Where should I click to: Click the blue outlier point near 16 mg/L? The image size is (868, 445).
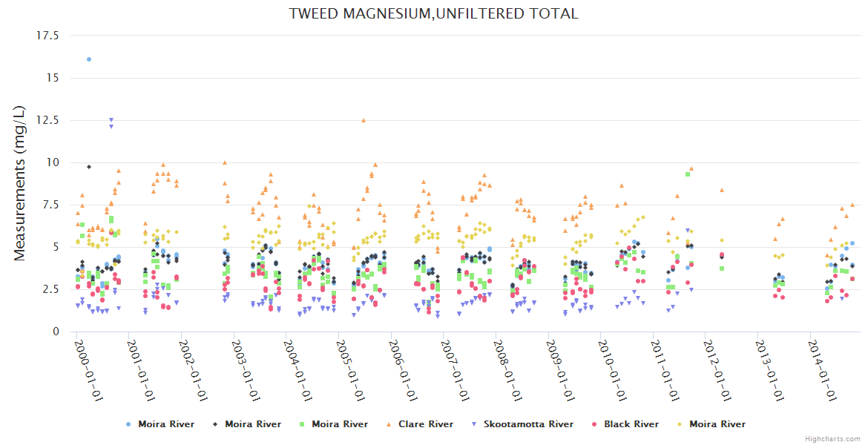click(x=89, y=59)
